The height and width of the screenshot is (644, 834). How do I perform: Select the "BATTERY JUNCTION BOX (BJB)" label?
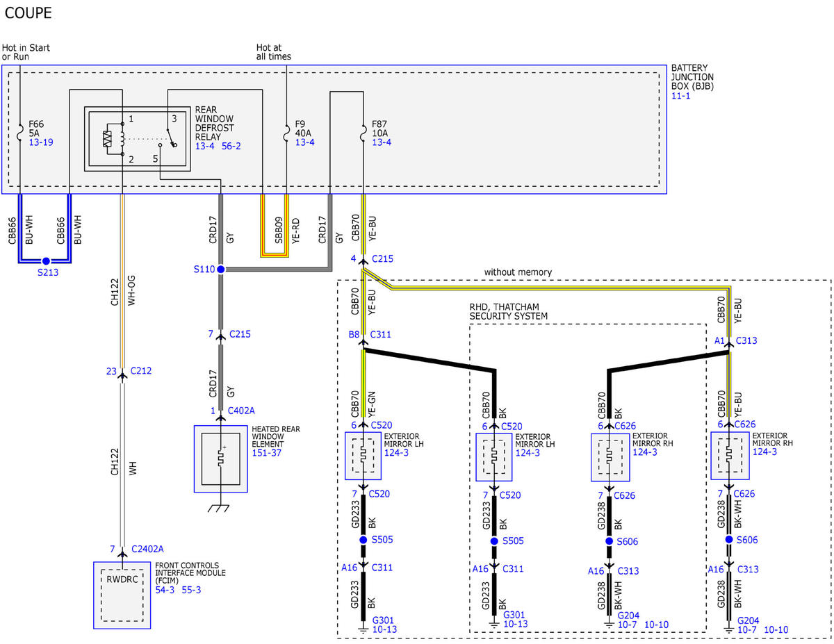(693, 76)
